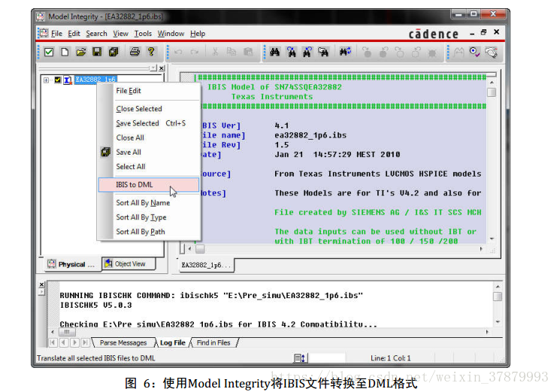This screenshot has width=557, height=392.
Task: Open a file using the folder icon
Action: [x=81, y=52]
